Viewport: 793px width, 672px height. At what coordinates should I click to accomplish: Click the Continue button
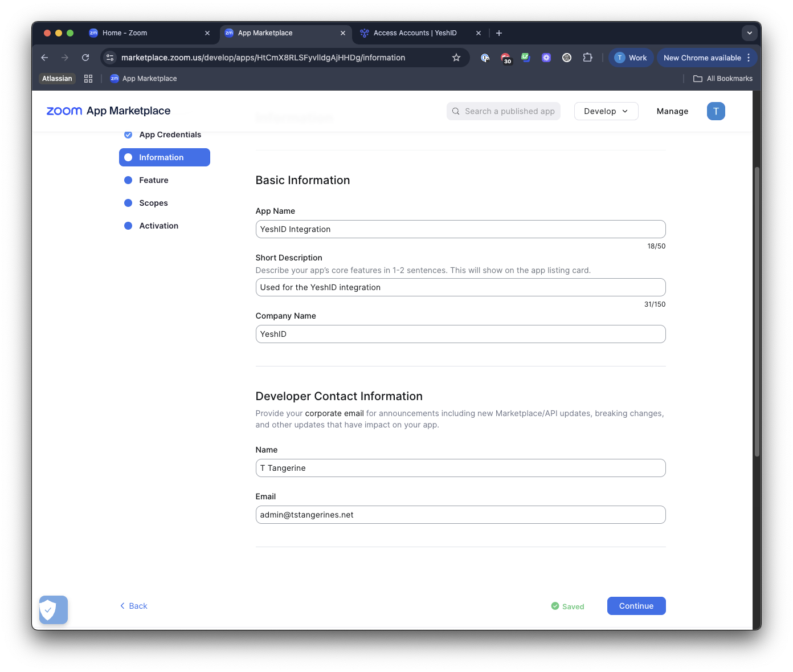coord(636,606)
